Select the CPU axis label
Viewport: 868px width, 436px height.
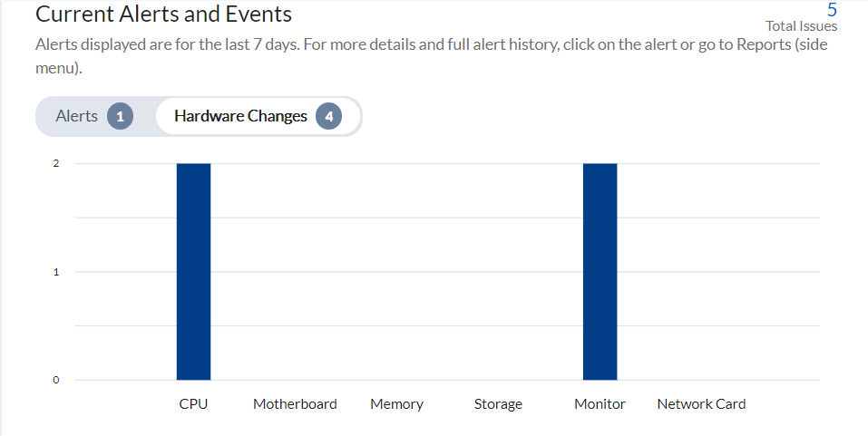(x=194, y=404)
